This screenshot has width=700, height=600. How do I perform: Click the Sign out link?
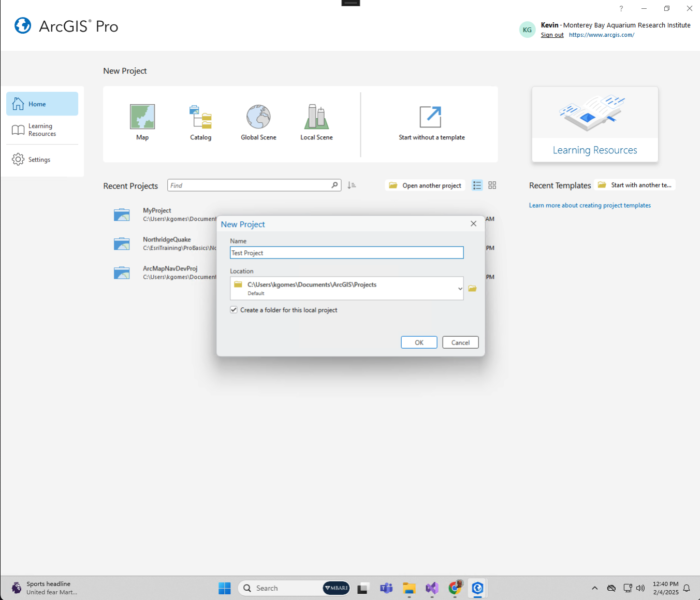tap(552, 35)
